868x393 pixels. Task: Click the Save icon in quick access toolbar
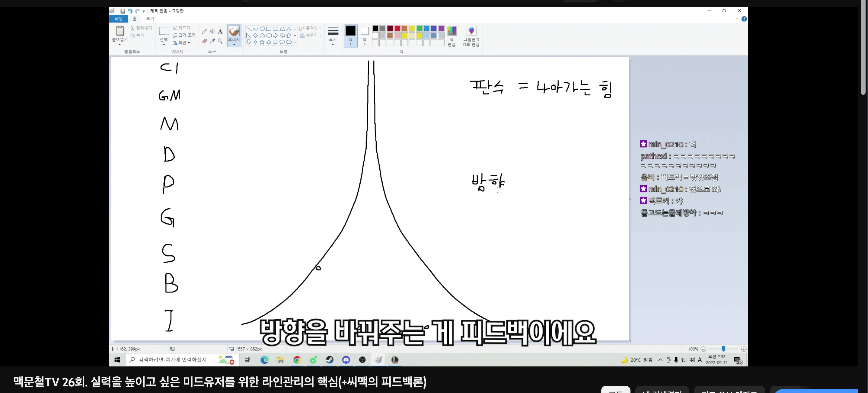tap(123, 11)
